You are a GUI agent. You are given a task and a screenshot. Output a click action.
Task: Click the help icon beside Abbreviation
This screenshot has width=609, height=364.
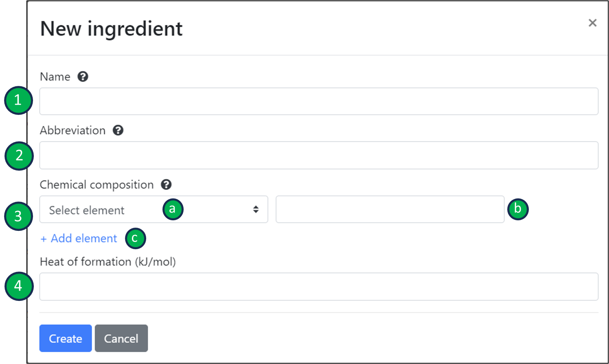[x=118, y=130]
